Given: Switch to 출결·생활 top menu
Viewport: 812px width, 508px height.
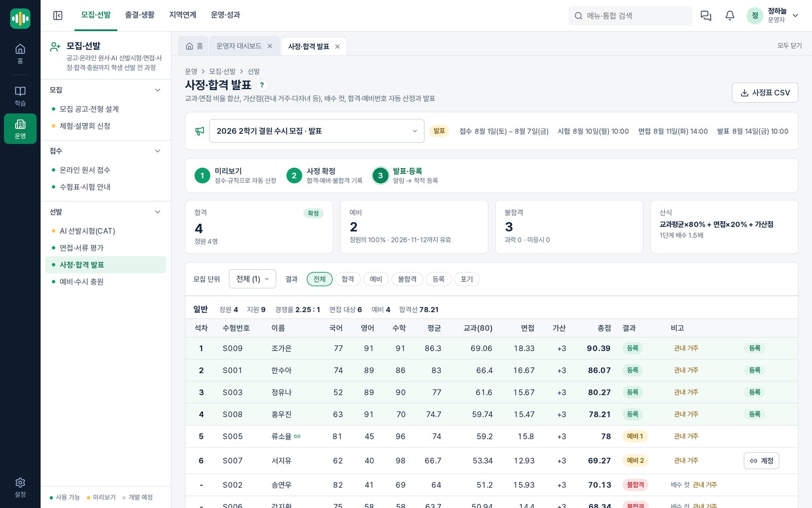Looking at the screenshot, I should point(140,15).
